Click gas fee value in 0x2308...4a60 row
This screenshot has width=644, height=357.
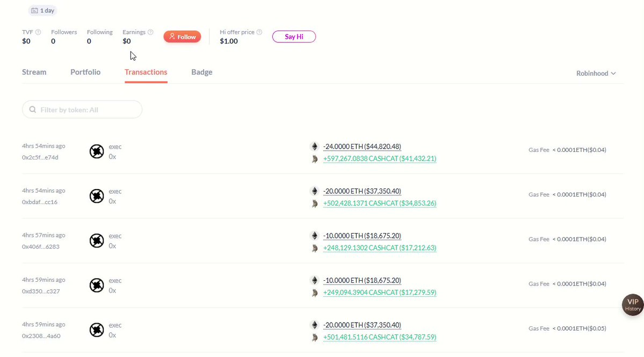tap(579, 329)
